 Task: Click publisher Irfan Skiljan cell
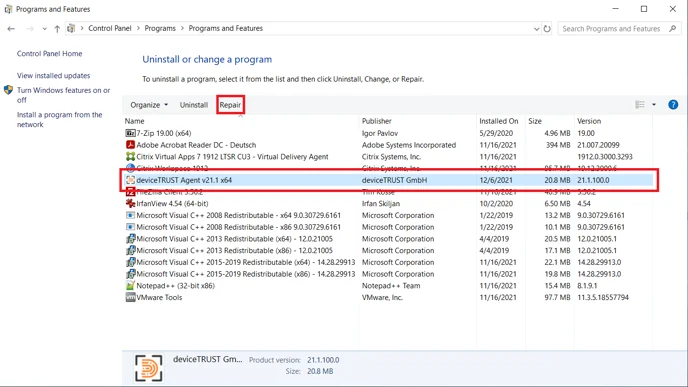coord(381,204)
